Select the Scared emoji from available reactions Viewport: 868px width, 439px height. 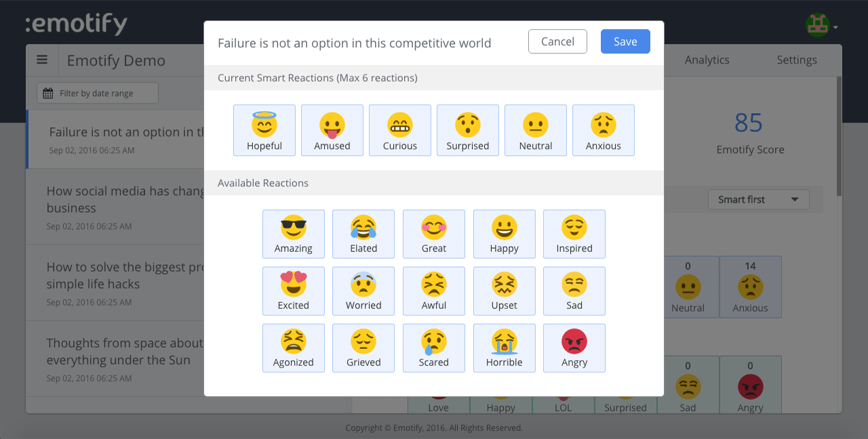tap(433, 348)
